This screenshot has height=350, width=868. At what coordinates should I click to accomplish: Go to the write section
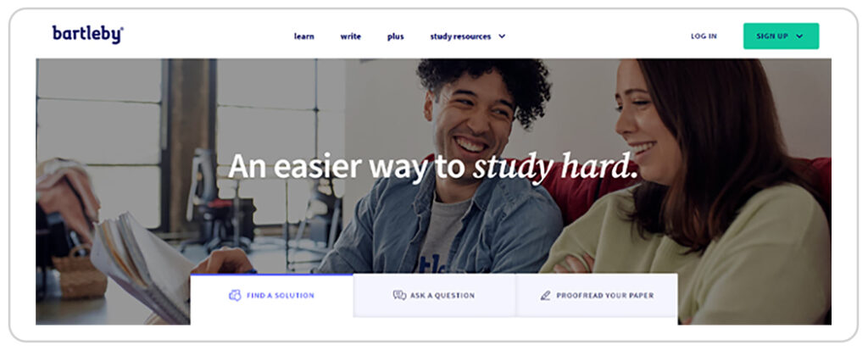350,36
